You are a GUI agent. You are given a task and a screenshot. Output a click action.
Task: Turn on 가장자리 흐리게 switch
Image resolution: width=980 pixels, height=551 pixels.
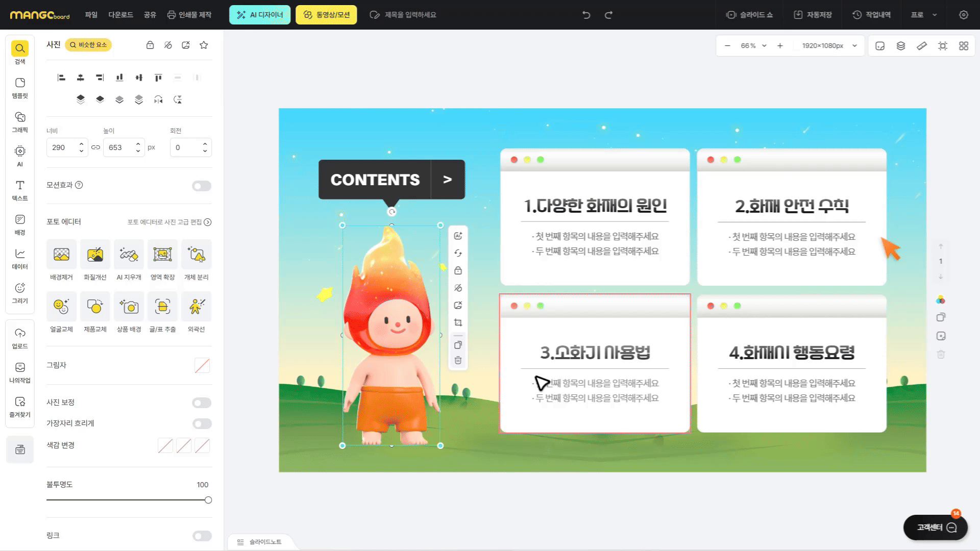click(202, 424)
